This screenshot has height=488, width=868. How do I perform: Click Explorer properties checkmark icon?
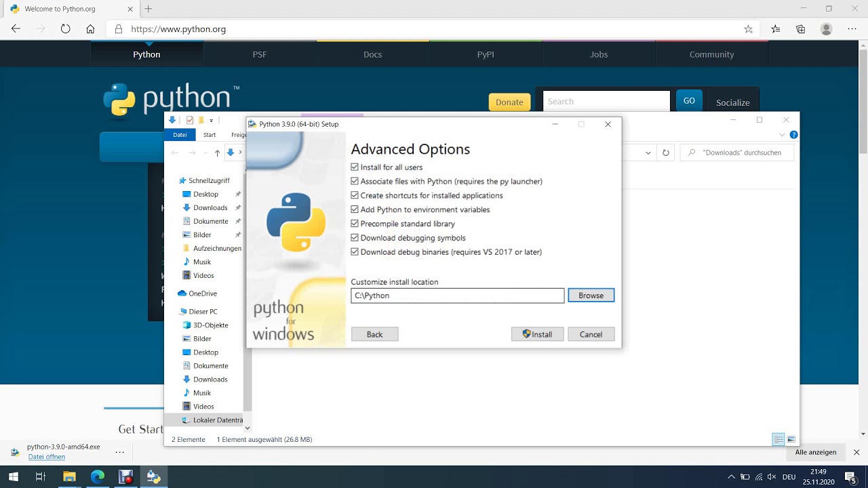[x=190, y=120]
